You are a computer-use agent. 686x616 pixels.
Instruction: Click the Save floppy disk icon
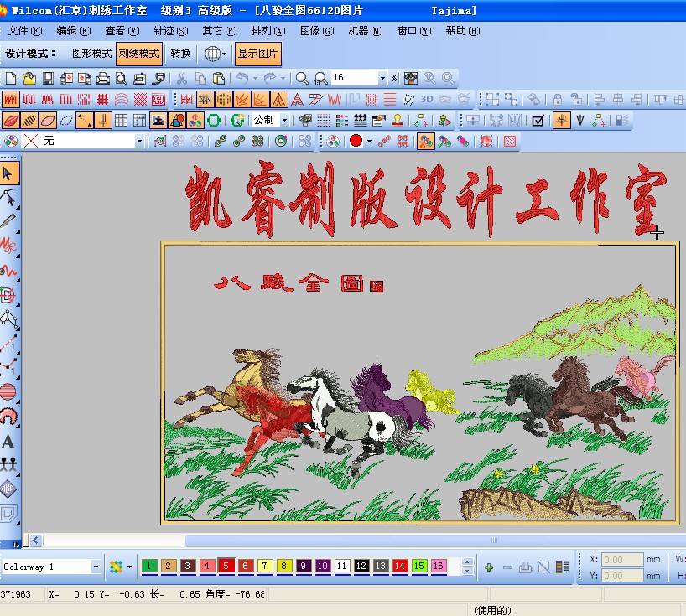[x=48, y=78]
